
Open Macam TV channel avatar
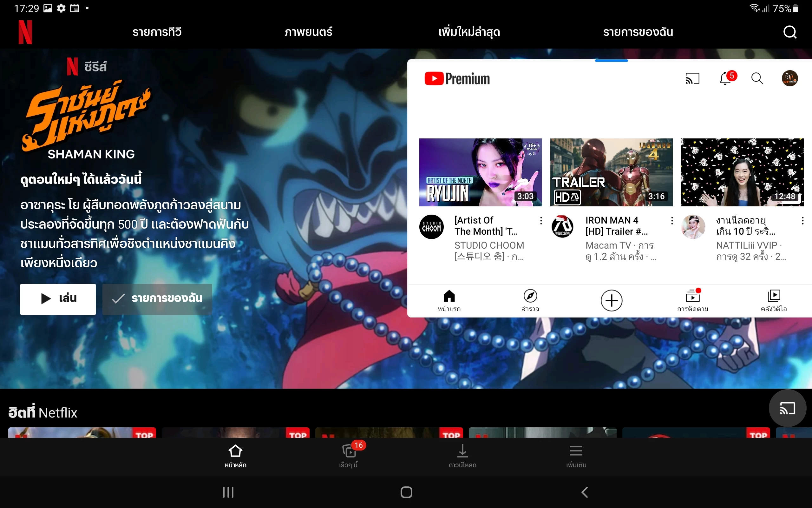click(x=562, y=227)
